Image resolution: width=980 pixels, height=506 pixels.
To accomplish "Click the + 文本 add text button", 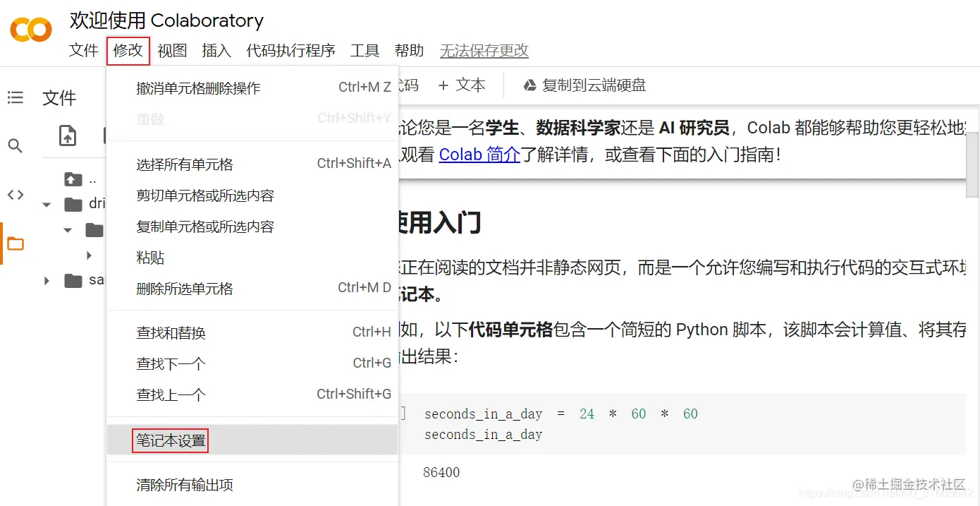I will pos(462,85).
